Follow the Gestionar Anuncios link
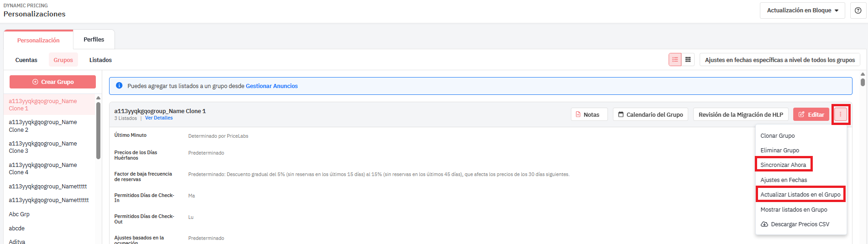The height and width of the screenshot is (244, 868). coord(272,86)
